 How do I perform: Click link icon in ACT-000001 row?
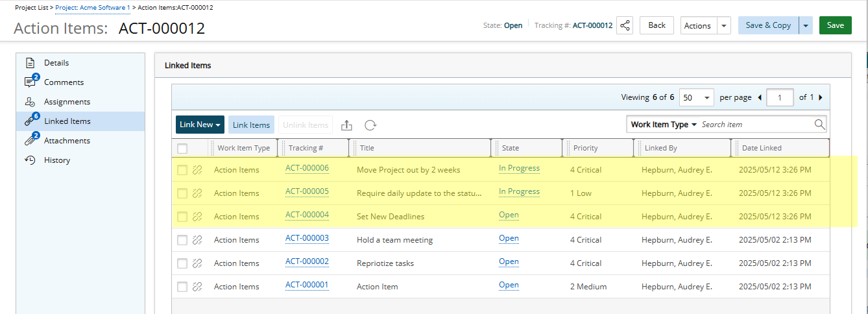click(198, 287)
